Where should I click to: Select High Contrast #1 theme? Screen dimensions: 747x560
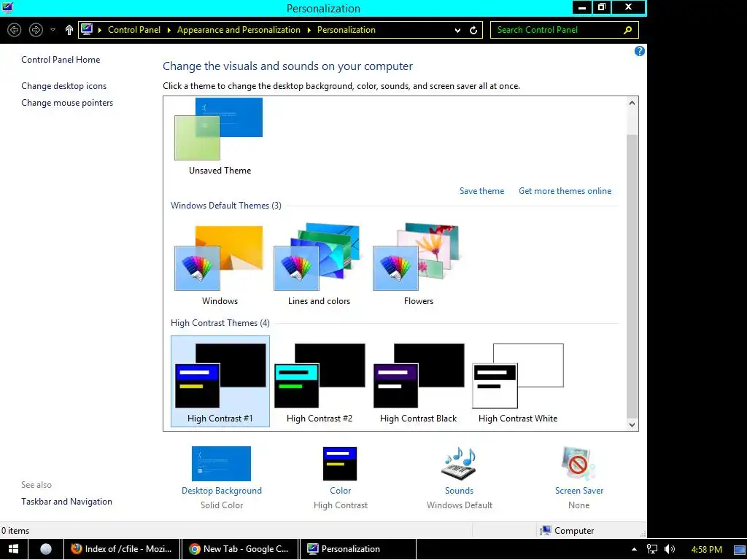[x=220, y=381]
